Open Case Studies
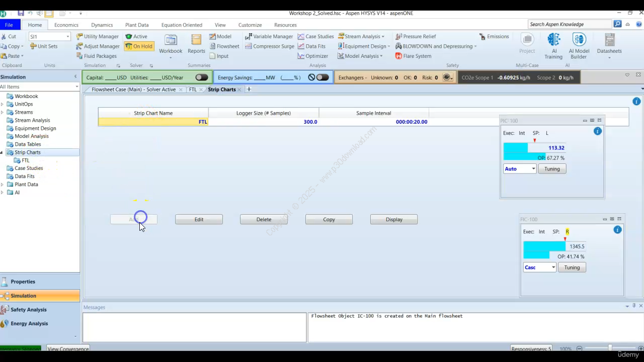 tap(316, 36)
